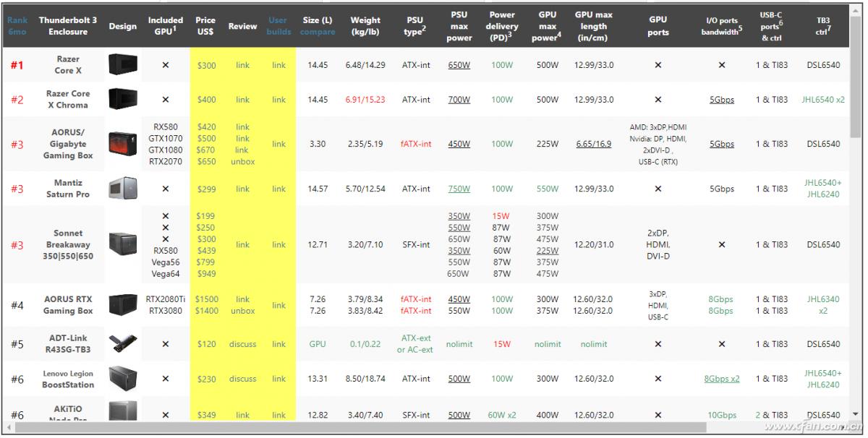The height and width of the screenshot is (438, 868).
Task: Click the Razer Core X enclosure thumbnail
Action: tap(122, 65)
